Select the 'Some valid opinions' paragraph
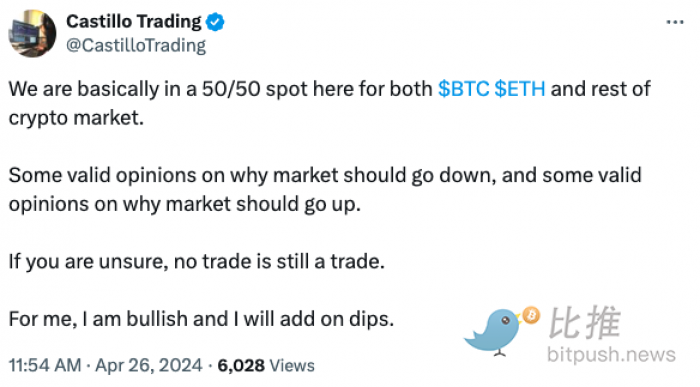Image resolution: width=700 pixels, height=387 pixels. [325, 190]
